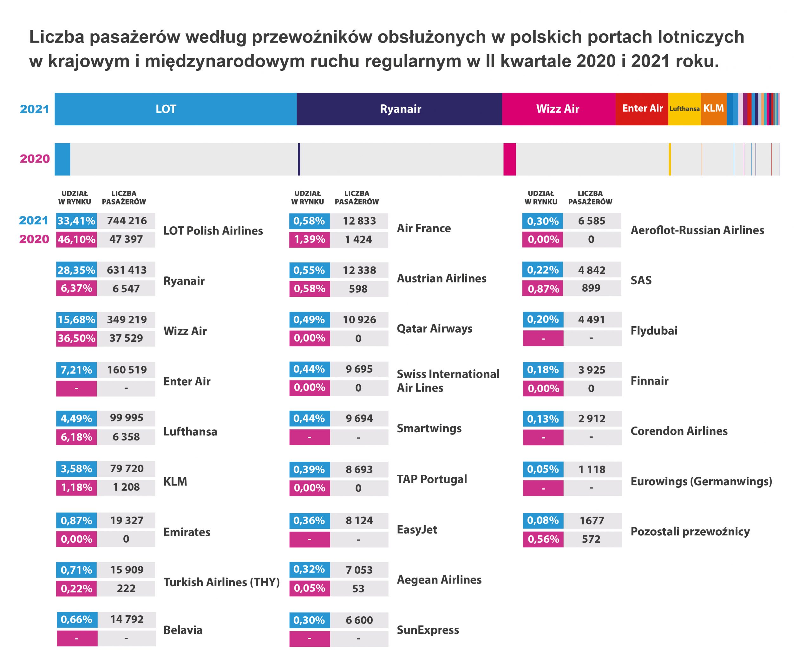
Task: Click the Turkish Airlines (THY) label
Action: [x=222, y=582]
